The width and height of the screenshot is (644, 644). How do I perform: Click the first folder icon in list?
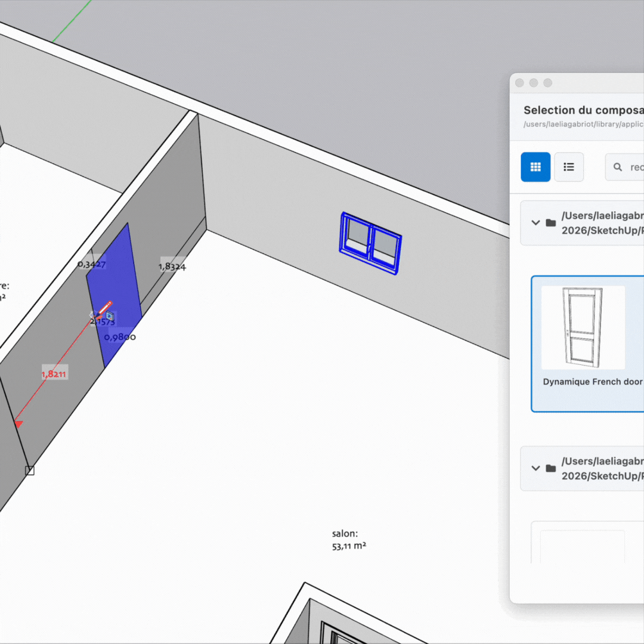[x=551, y=223]
